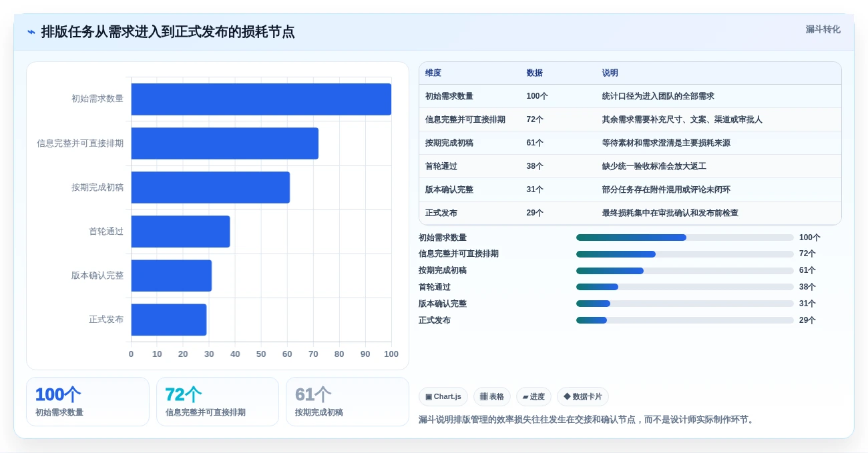Click the 72个 progress bar for 信息完整并可直接排期
The image size is (868, 453).
(685, 254)
